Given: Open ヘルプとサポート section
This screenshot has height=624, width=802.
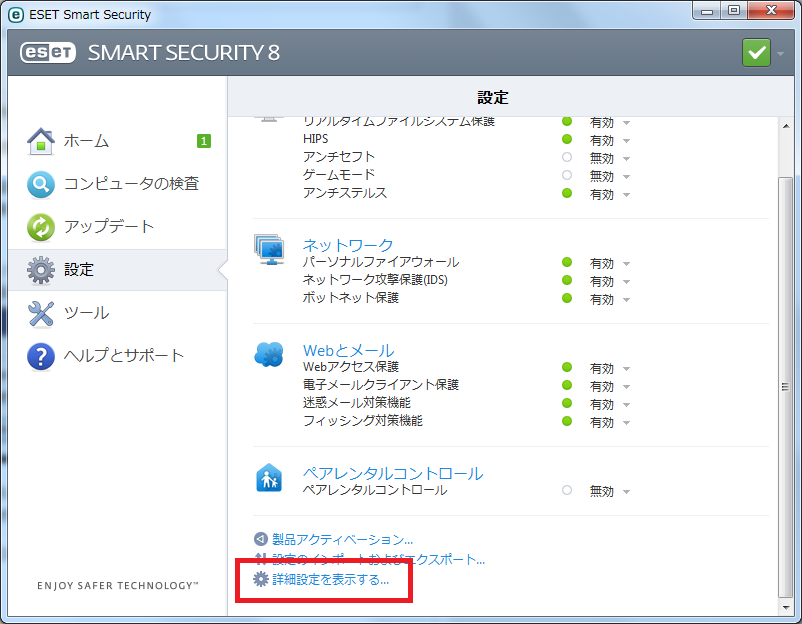Looking at the screenshot, I should (x=124, y=355).
